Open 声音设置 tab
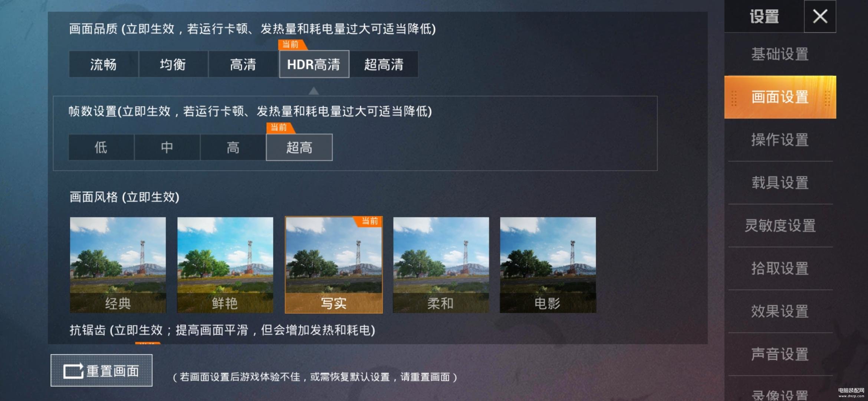The height and width of the screenshot is (401, 868). pos(780,354)
